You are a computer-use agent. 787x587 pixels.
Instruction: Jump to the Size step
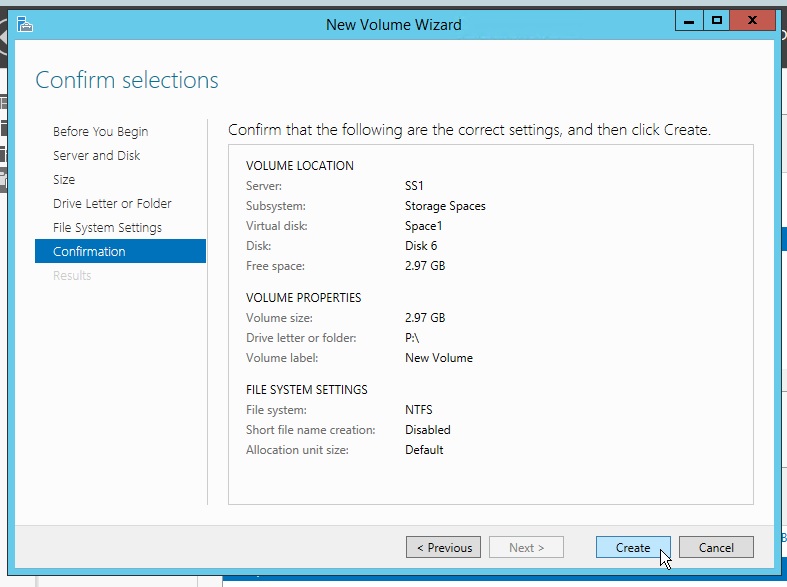pyautogui.click(x=64, y=180)
